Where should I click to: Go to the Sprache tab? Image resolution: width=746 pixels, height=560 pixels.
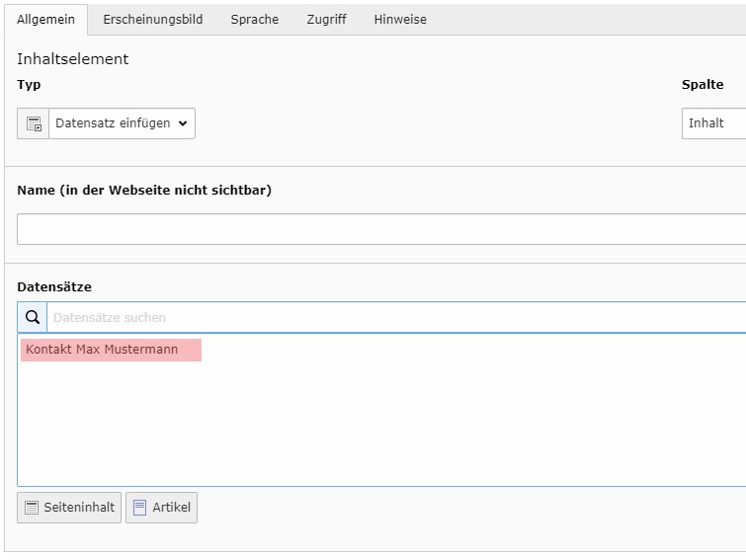[x=255, y=20]
